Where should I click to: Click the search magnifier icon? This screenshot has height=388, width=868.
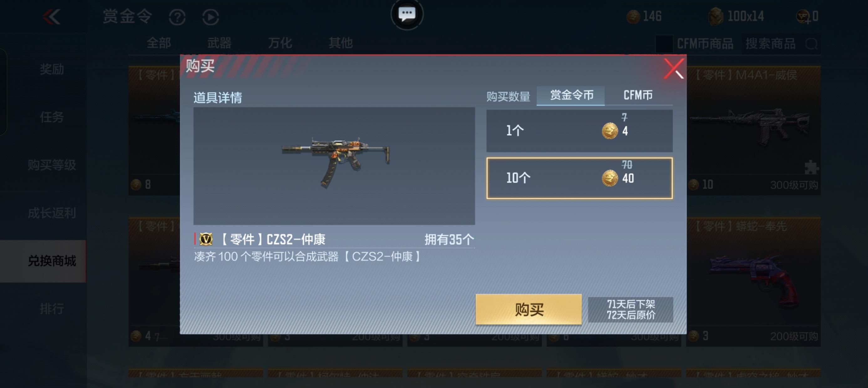tap(811, 44)
